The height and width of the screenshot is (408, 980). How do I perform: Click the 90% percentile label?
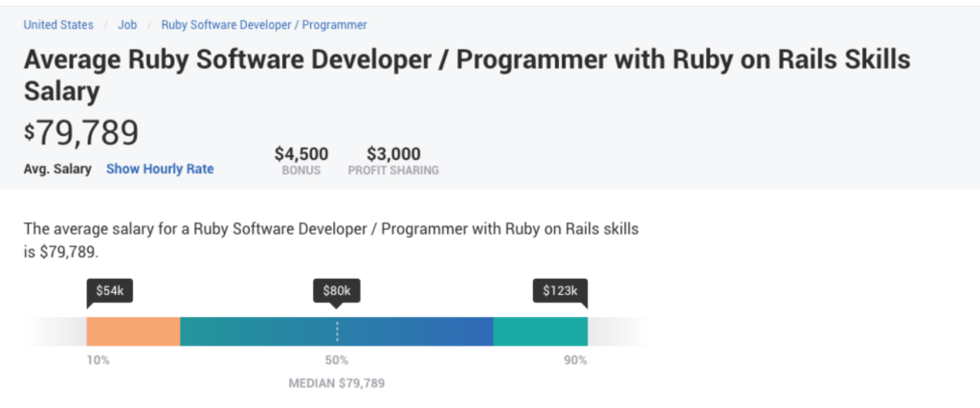point(575,360)
